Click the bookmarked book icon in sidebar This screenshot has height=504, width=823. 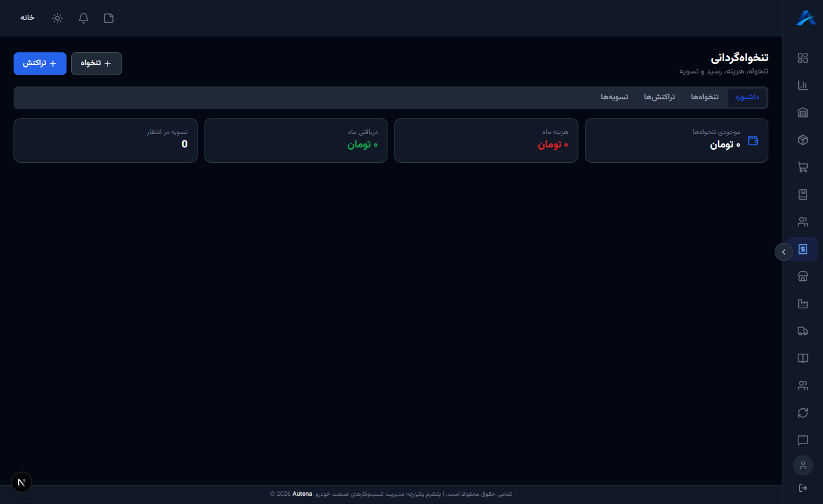click(802, 194)
